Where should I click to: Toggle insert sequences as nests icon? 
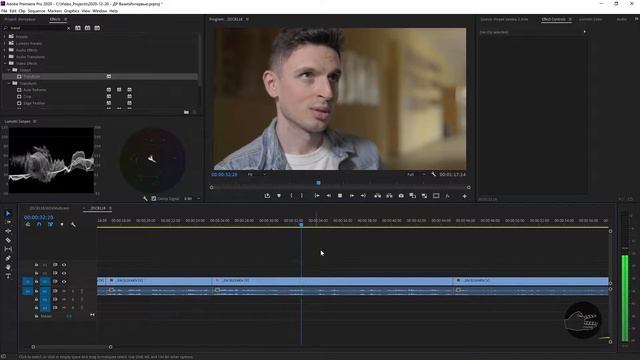point(28,224)
